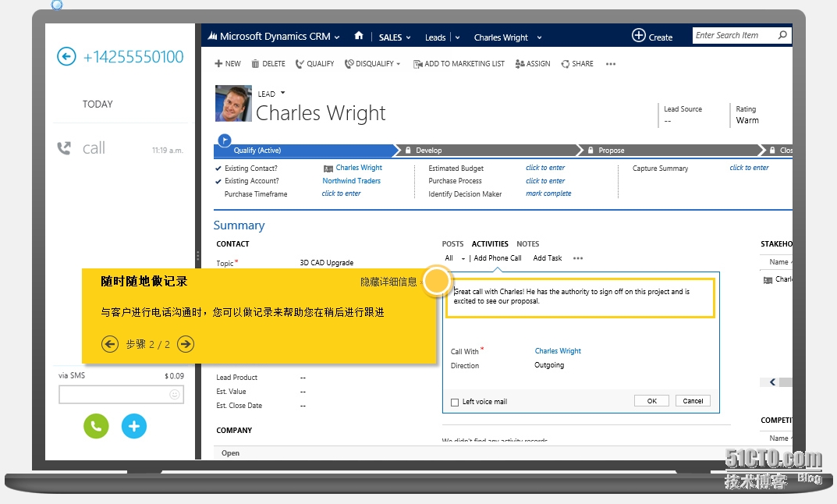This screenshot has width=837, height=504.
Task: Click SHARE command
Action: [577, 63]
